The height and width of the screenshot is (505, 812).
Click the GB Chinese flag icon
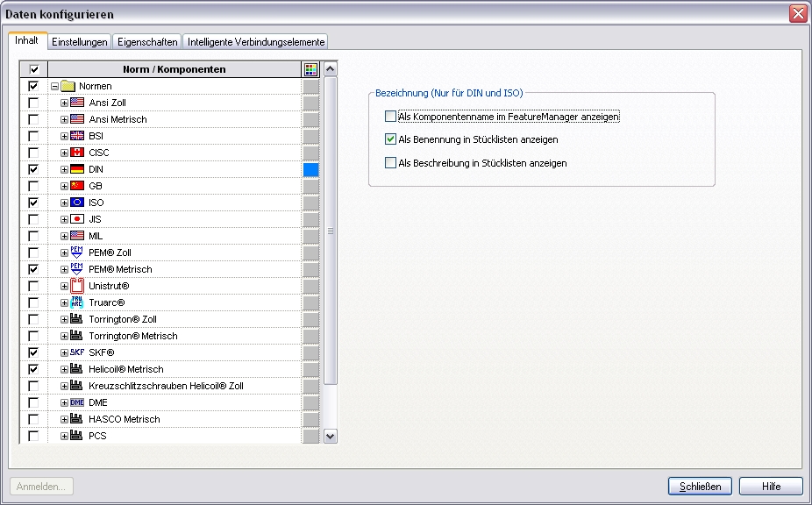pos(76,186)
